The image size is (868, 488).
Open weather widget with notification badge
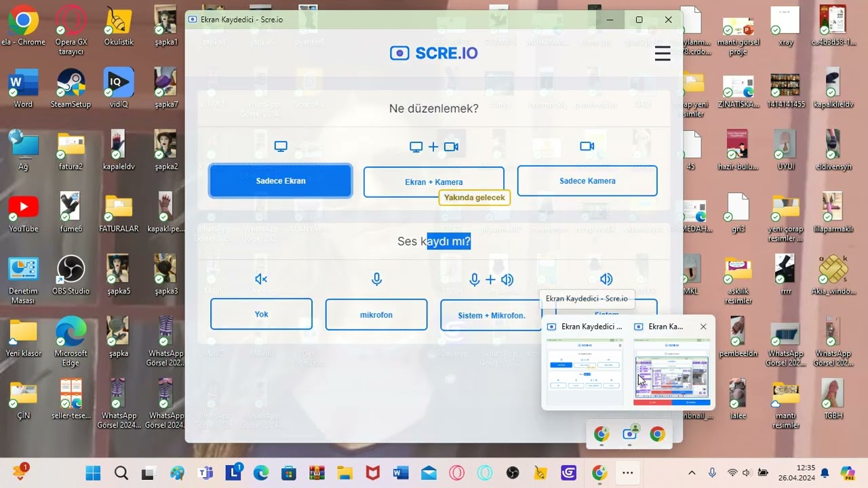(x=20, y=472)
